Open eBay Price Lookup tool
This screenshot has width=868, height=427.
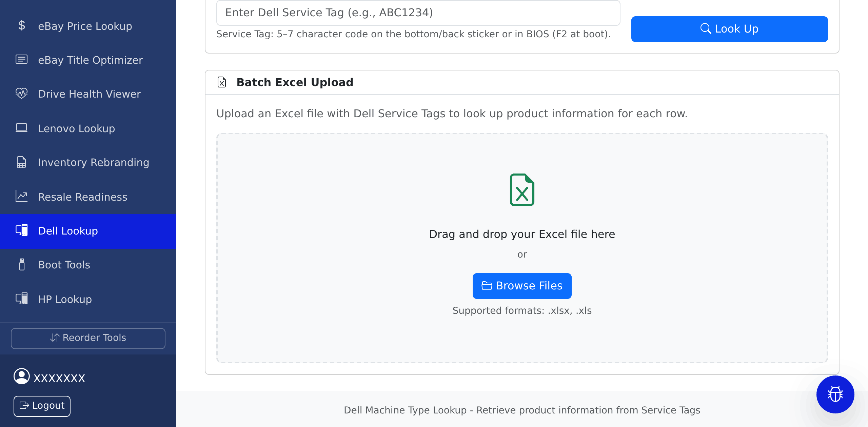click(x=88, y=26)
